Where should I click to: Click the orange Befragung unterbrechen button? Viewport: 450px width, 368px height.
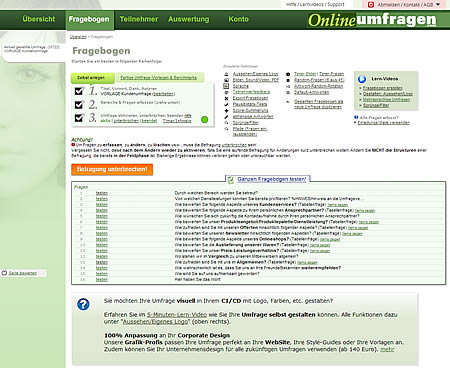pos(112,169)
